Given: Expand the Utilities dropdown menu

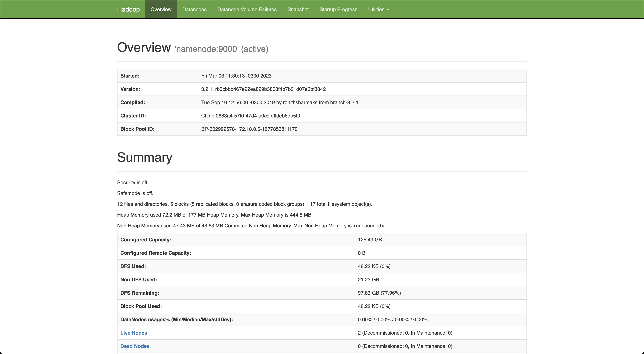Looking at the screenshot, I should click(376, 9).
